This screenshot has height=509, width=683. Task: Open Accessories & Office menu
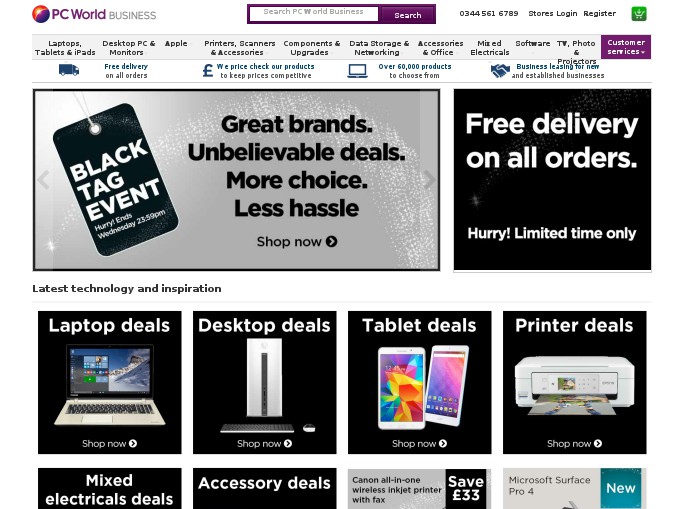pyautogui.click(x=440, y=47)
